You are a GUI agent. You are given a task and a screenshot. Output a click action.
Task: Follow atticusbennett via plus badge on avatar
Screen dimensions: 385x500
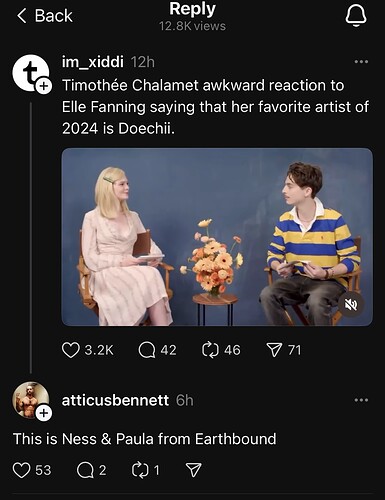pos(44,413)
